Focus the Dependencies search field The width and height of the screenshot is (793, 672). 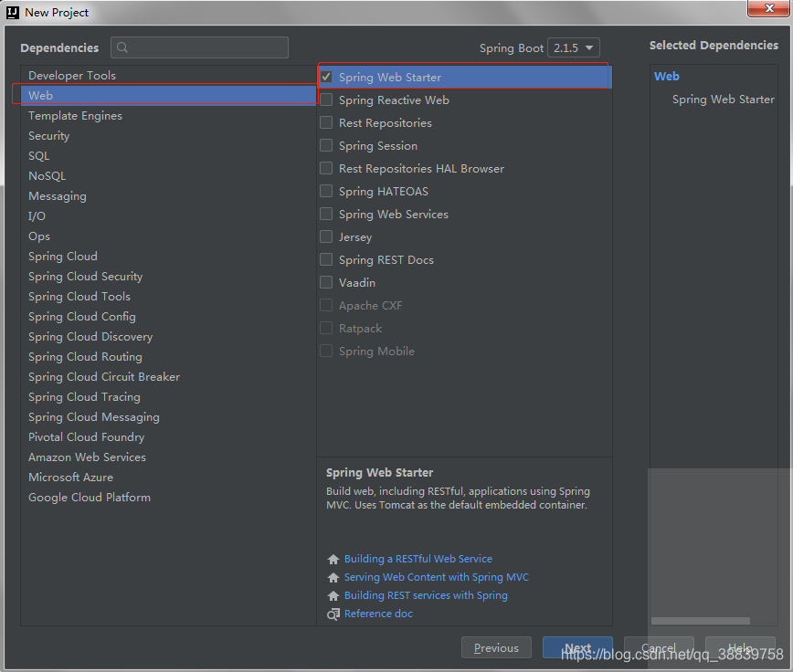click(x=200, y=47)
